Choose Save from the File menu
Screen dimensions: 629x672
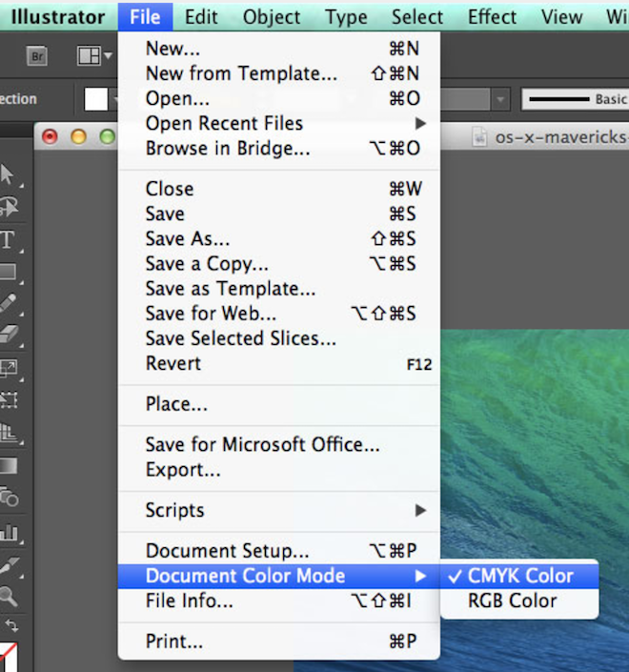[x=279, y=214]
